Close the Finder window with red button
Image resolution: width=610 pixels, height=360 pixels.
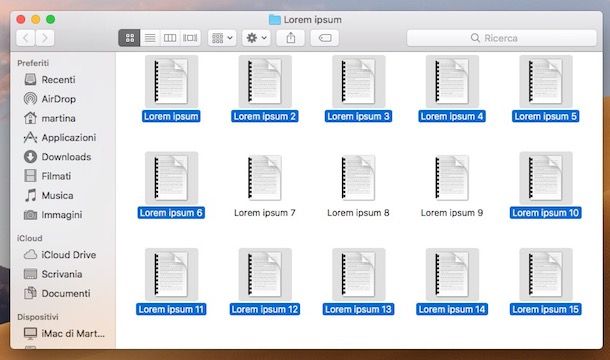pyautogui.click(x=21, y=19)
